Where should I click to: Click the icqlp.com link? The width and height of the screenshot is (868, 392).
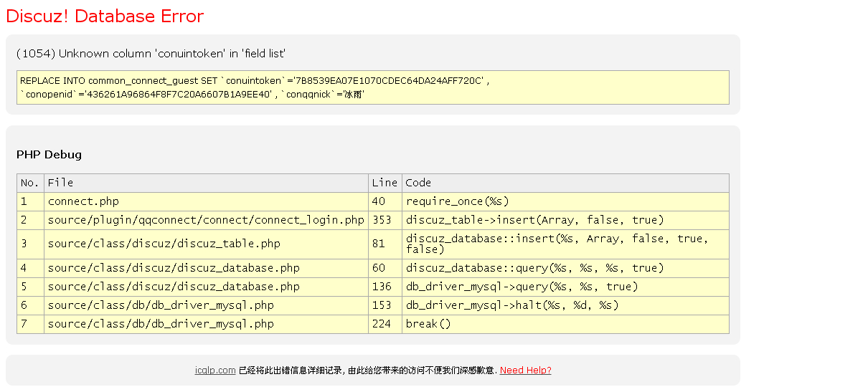(215, 371)
